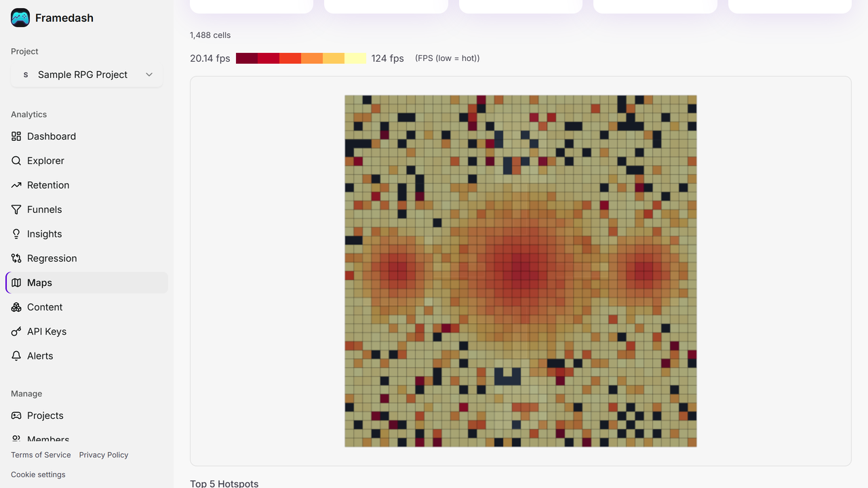The image size is (868, 488).
Task: Open the Regression page
Action: [x=87, y=258]
